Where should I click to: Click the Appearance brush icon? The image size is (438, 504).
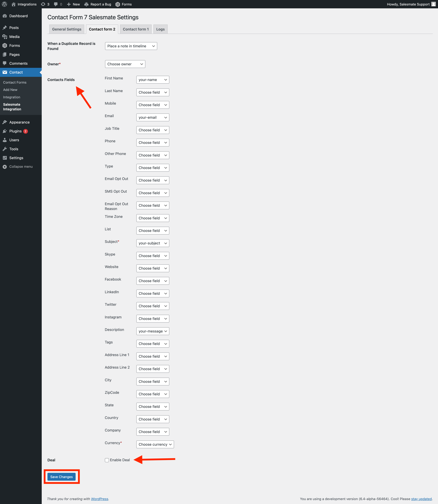pyautogui.click(x=5, y=122)
